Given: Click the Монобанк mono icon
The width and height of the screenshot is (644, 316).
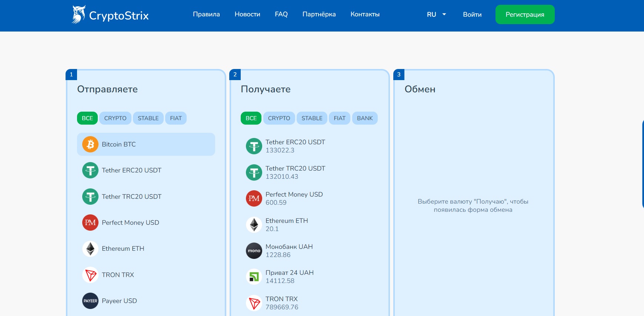Looking at the screenshot, I should 254,251.
